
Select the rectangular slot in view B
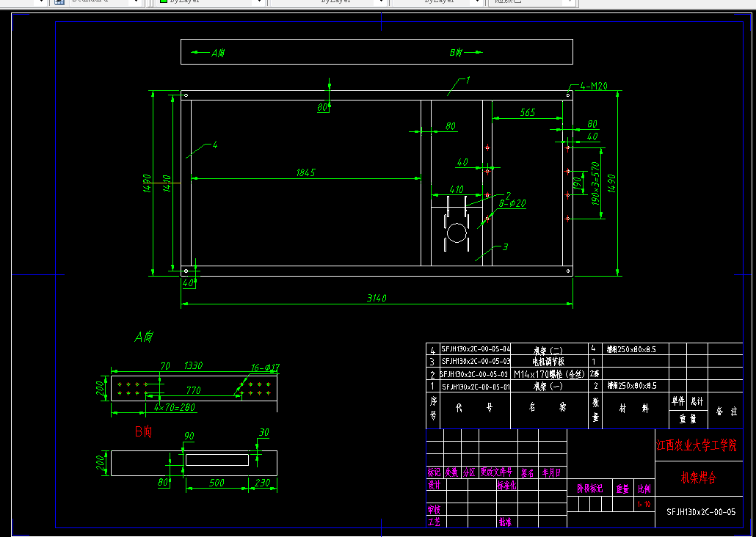click(217, 460)
